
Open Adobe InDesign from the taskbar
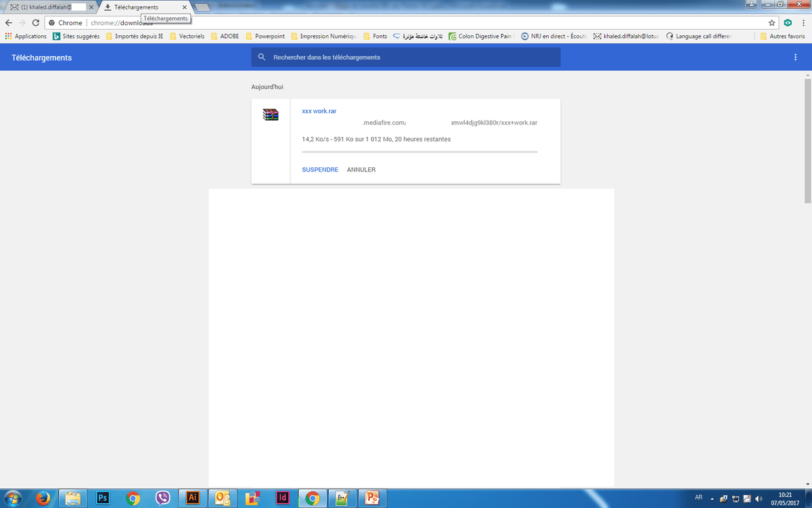[283, 498]
